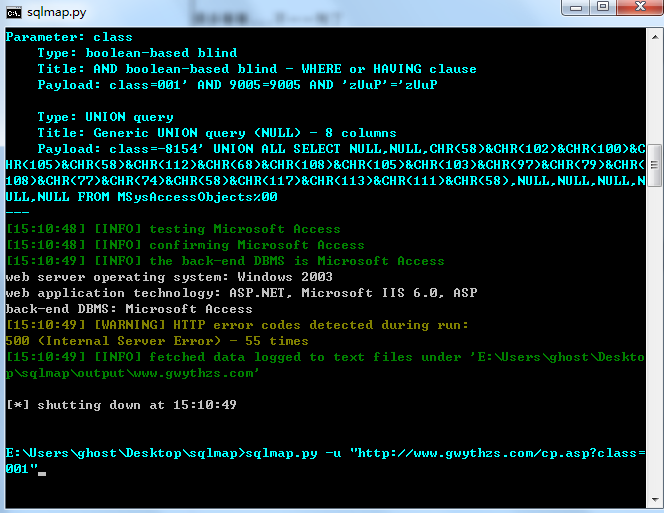Screen dimensions: 664x513
Task: Click 'FROM MSysAccessObjects%00' text
Action: tap(177, 197)
